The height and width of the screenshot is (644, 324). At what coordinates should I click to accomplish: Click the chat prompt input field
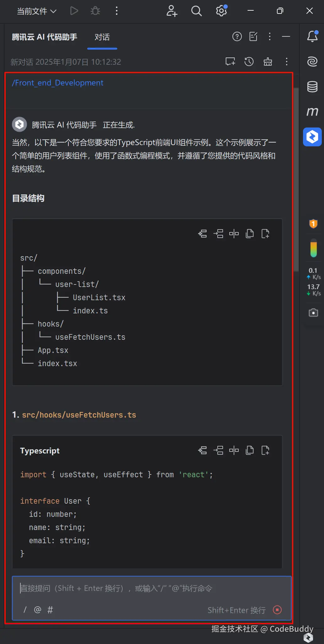click(x=151, y=588)
